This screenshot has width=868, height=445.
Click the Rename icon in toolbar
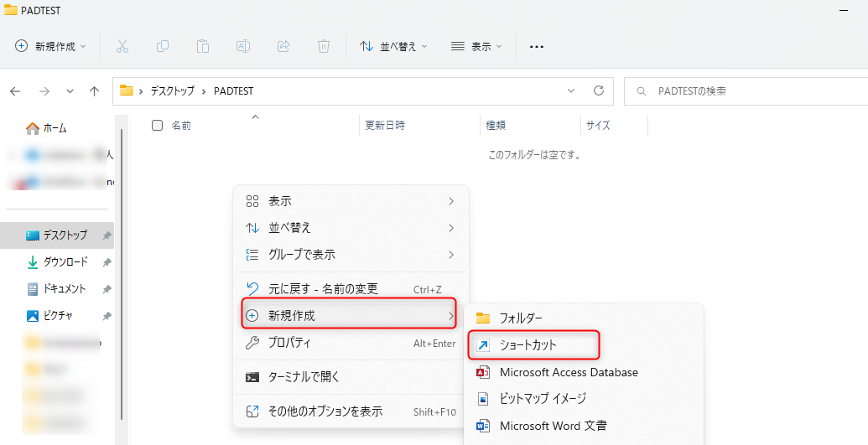tap(243, 46)
